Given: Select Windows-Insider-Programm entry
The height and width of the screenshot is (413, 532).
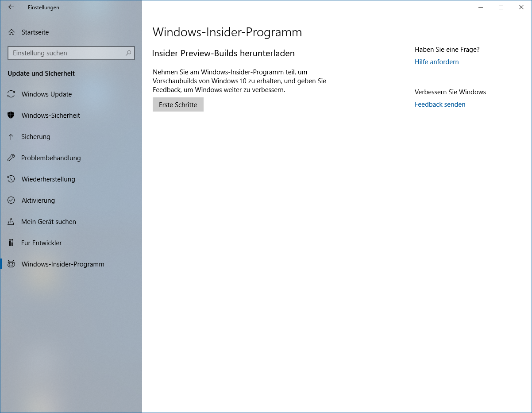Looking at the screenshot, I should tap(71, 264).
